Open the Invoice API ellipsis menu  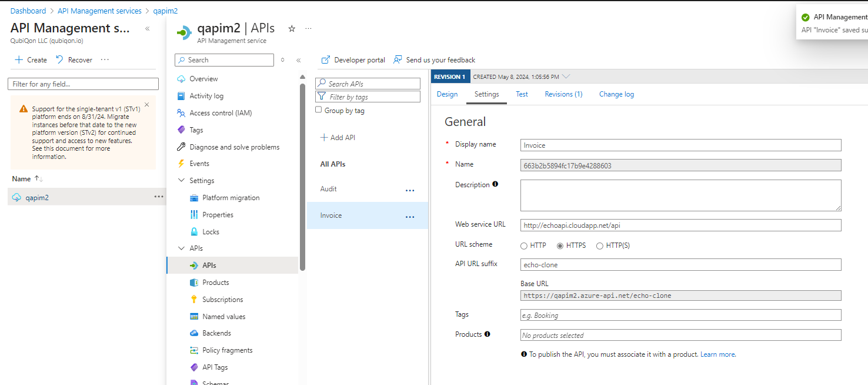(x=410, y=217)
